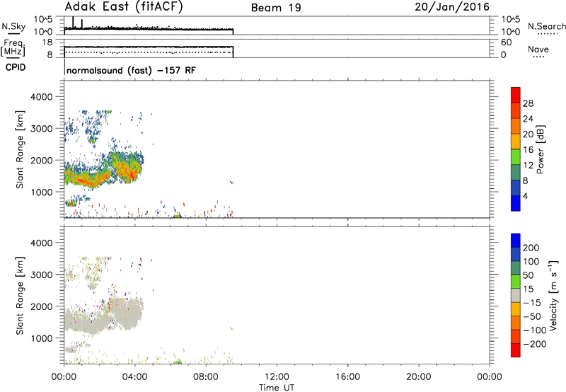Click the 'Beam 19' label
This screenshot has height=392, width=566.
click(x=276, y=8)
